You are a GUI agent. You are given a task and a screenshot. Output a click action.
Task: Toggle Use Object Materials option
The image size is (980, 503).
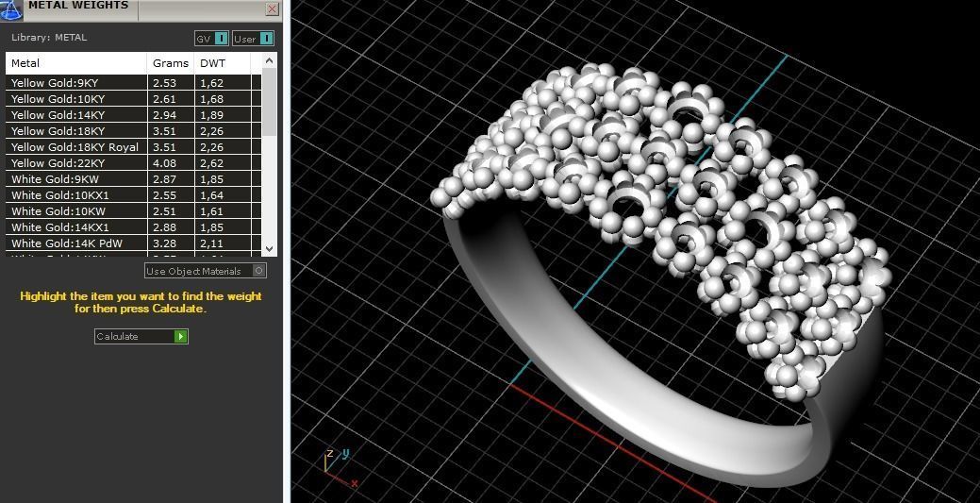pyautogui.click(x=206, y=271)
